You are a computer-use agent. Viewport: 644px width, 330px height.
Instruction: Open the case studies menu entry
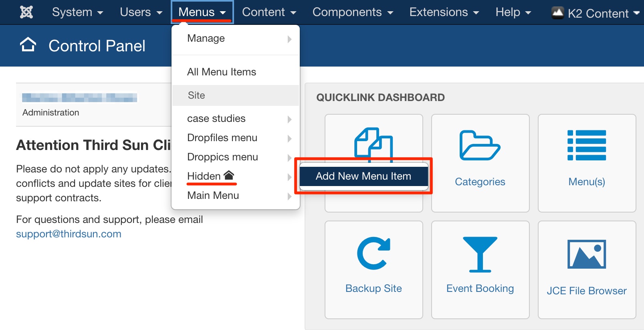(x=216, y=118)
